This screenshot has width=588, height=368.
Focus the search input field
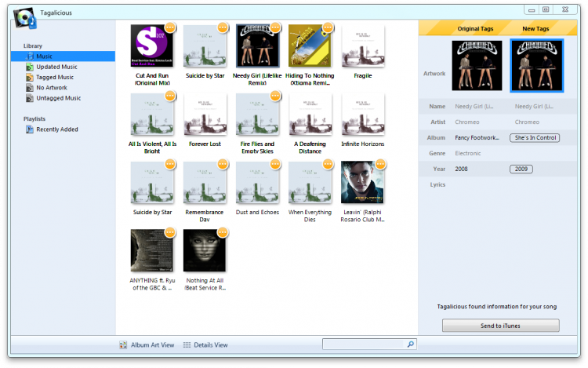[x=365, y=344]
